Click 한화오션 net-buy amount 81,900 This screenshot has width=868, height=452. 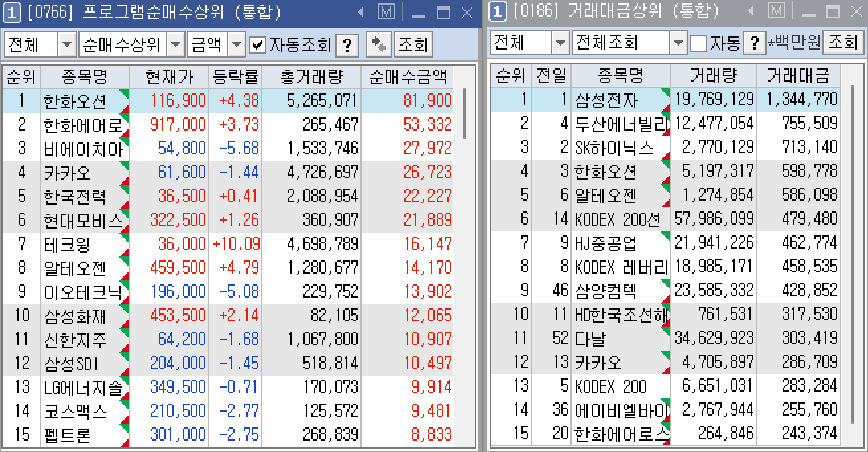[427, 101]
